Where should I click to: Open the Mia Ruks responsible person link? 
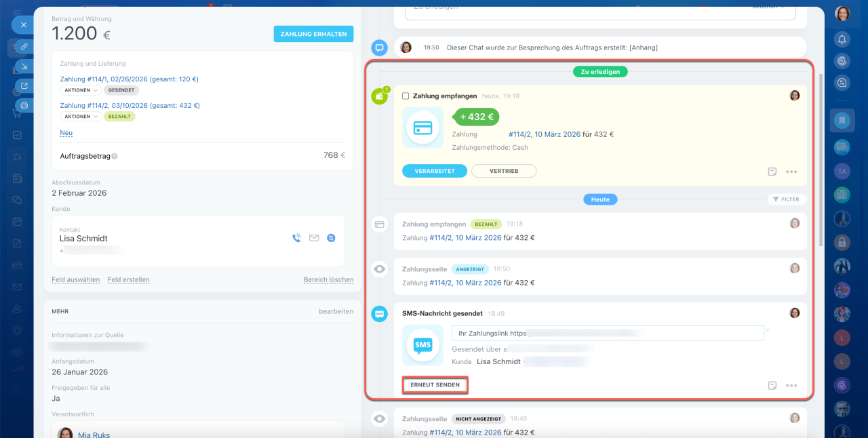(94, 435)
